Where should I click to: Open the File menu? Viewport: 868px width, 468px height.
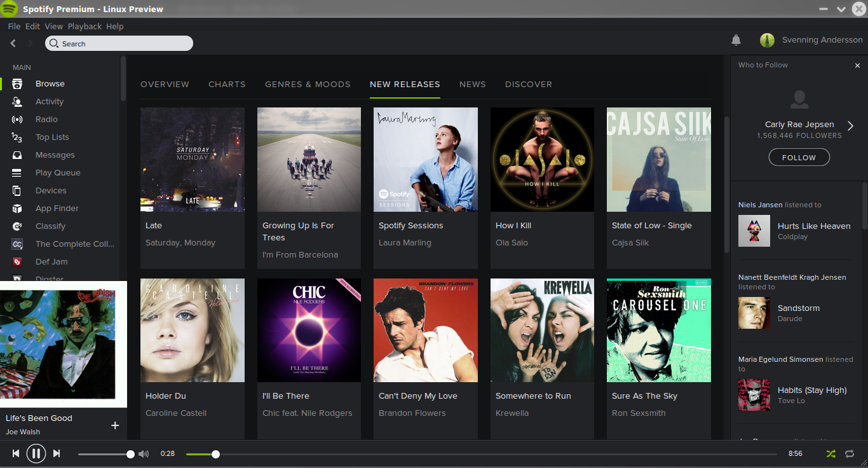(x=15, y=27)
